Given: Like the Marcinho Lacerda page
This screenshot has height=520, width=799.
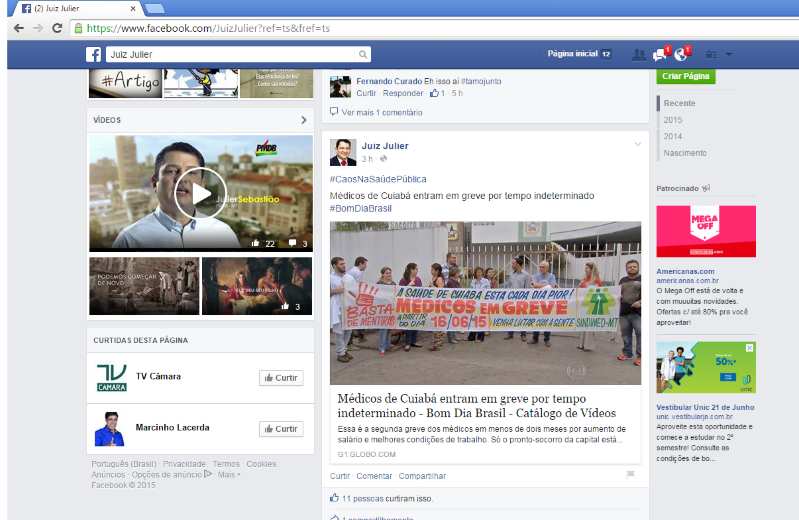Looking at the screenshot, I should tap(281, 429).
